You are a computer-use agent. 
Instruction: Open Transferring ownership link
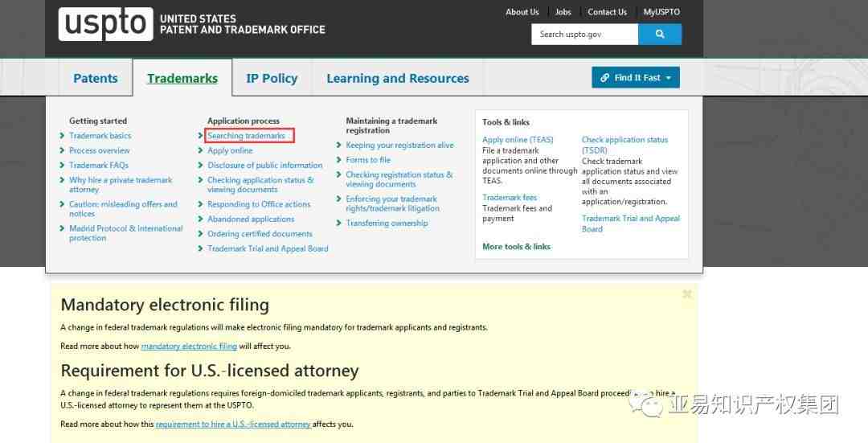387,224
